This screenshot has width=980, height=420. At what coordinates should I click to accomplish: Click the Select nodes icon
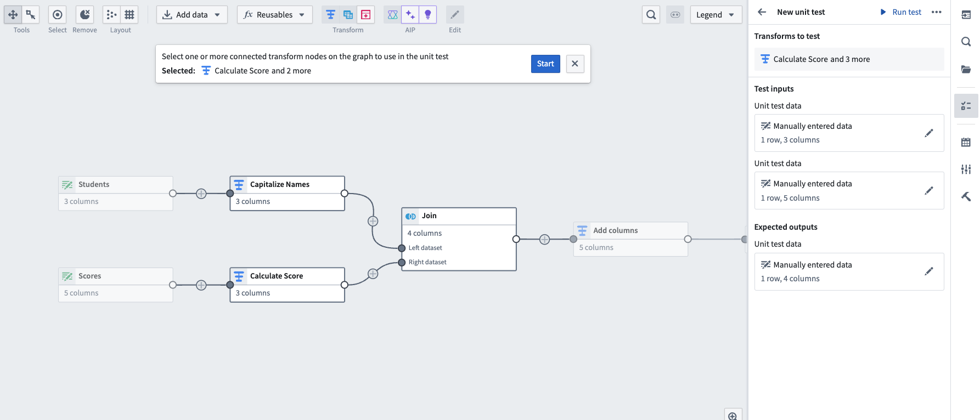(x=57, y=14)
